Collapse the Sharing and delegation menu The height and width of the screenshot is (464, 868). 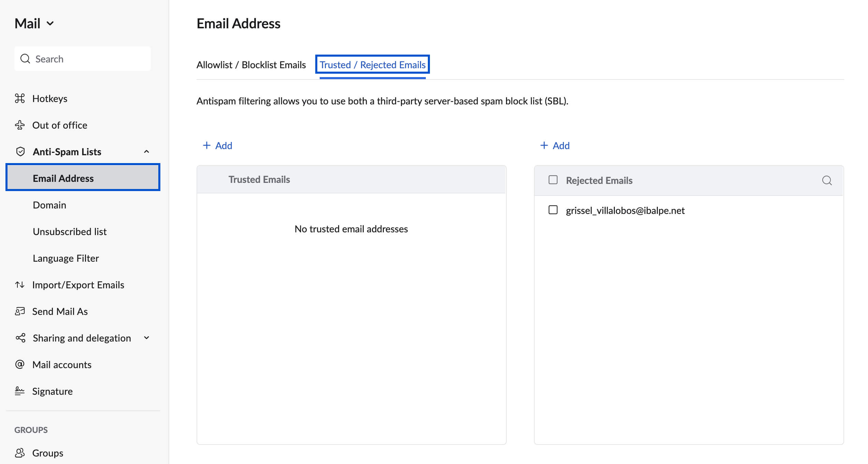tap(147, 338)
